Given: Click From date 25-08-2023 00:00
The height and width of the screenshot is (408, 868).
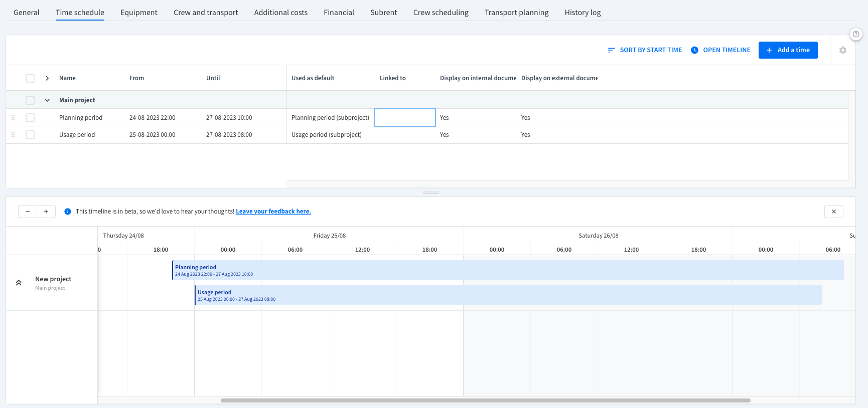Looking at the screenshot, I should [x=153, y=135].
